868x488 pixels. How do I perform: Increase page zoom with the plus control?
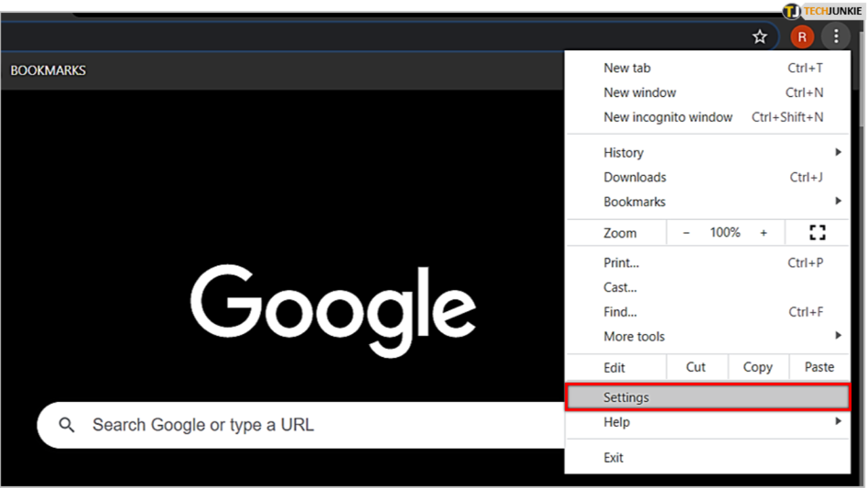pyautogui.click(x=764, y=232)
